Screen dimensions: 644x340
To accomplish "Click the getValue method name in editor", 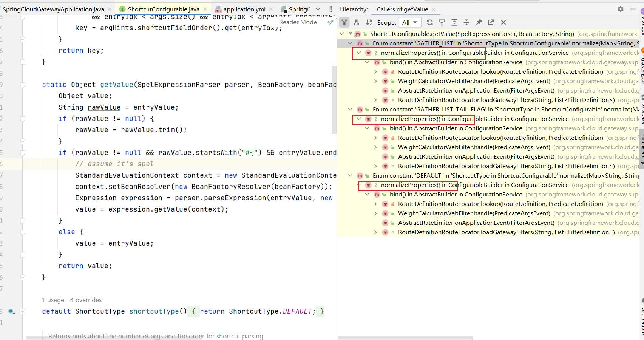I will coord(117,85).
